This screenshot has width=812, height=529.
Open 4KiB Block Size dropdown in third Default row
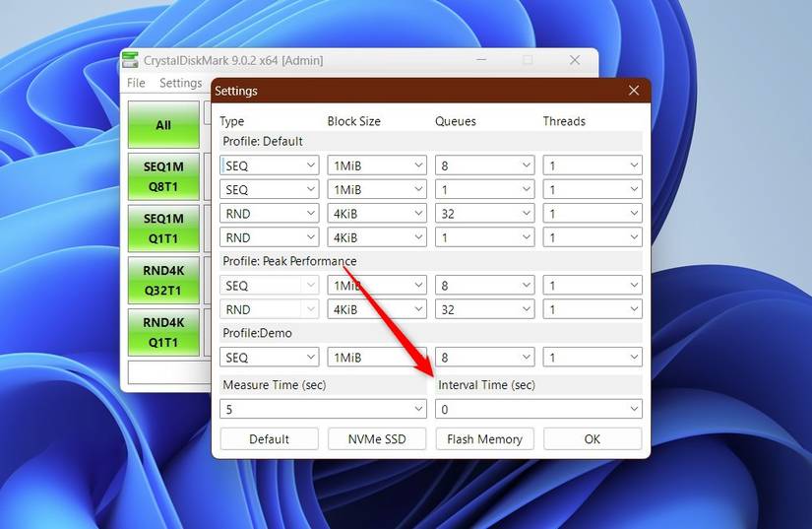coord(377,214)
